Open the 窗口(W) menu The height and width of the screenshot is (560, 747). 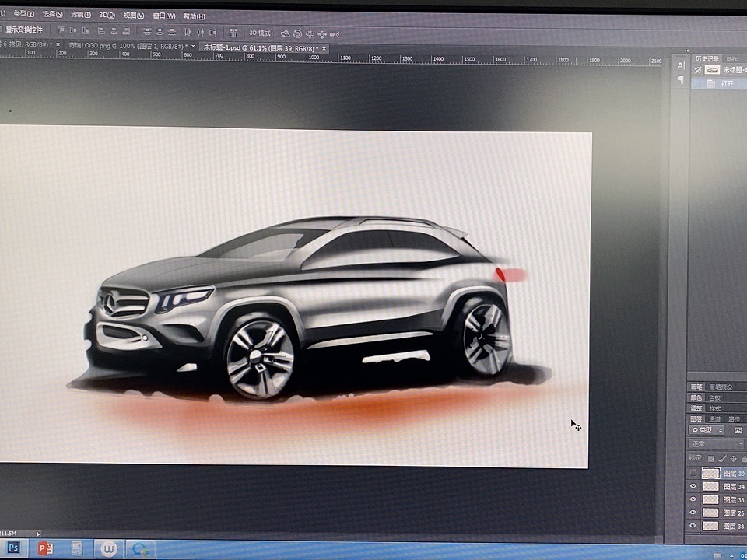coord(164,16)
